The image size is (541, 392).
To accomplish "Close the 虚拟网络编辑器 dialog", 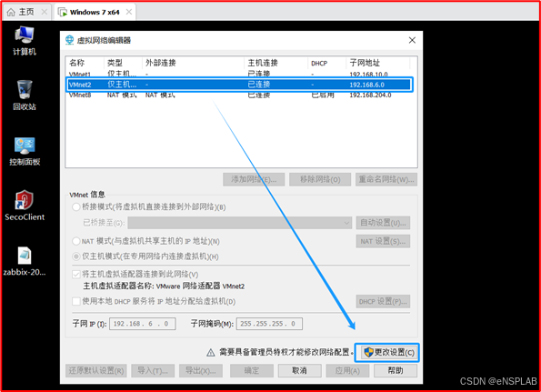I will click(412, 40).
